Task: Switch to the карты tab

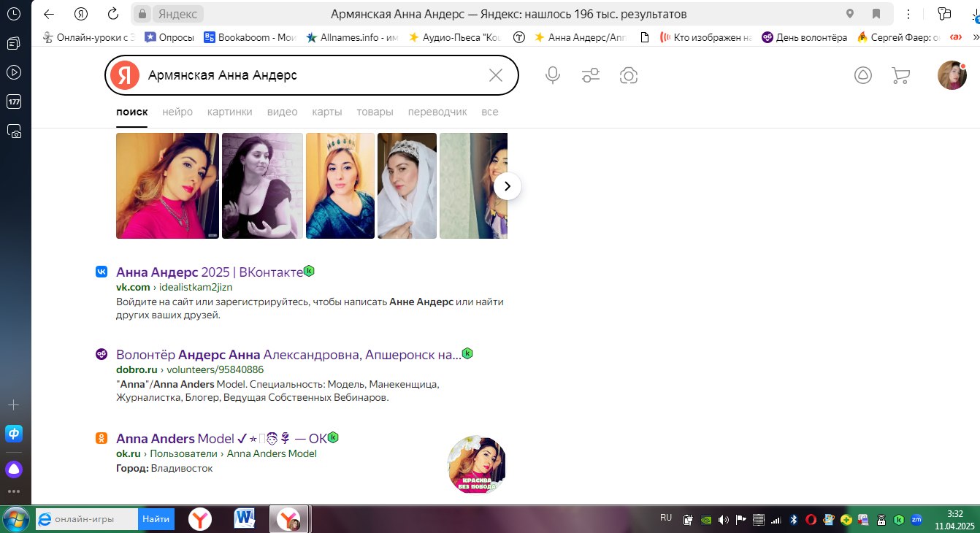Action: tap(327, 112)
